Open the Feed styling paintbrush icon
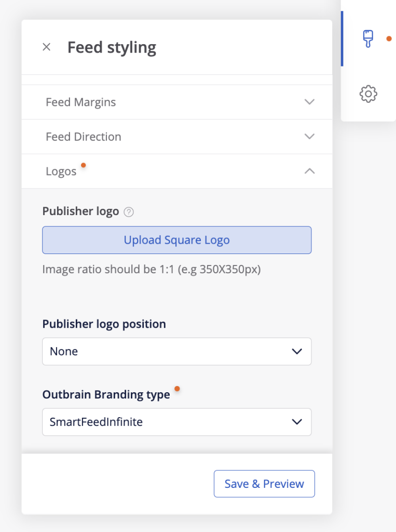Viewport: 396px width, 532px height. point(368,39)
